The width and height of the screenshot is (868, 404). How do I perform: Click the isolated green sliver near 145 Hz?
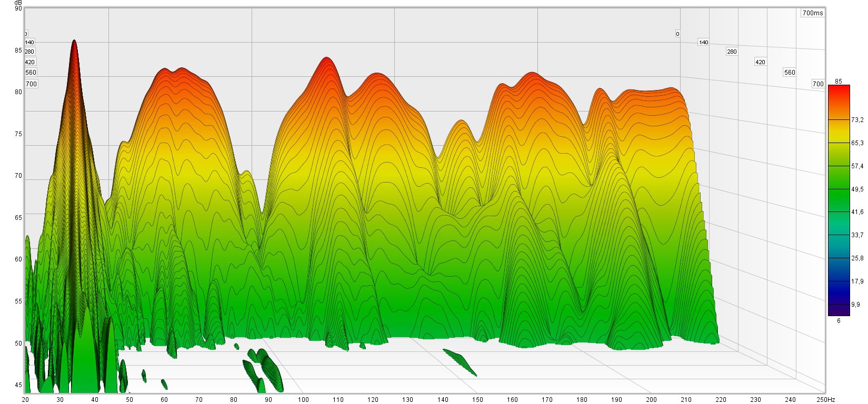(x=460, y=362)
